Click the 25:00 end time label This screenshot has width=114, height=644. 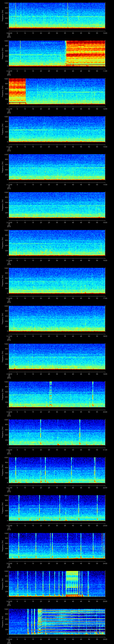coord(105,601)
